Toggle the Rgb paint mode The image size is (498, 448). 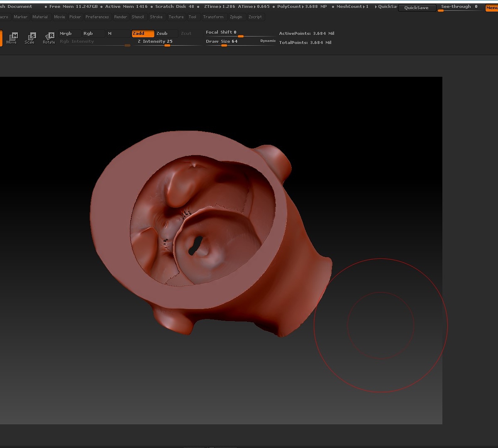pyautogui.click(x=93, y=34)
